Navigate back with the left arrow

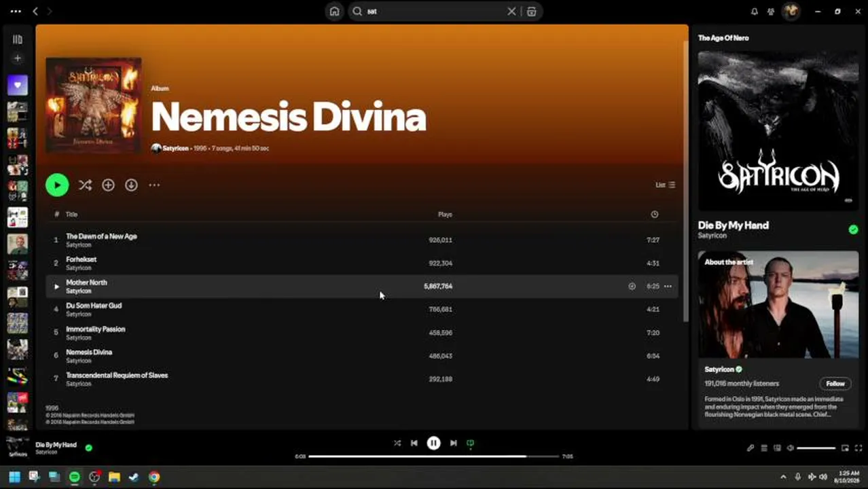35,12
